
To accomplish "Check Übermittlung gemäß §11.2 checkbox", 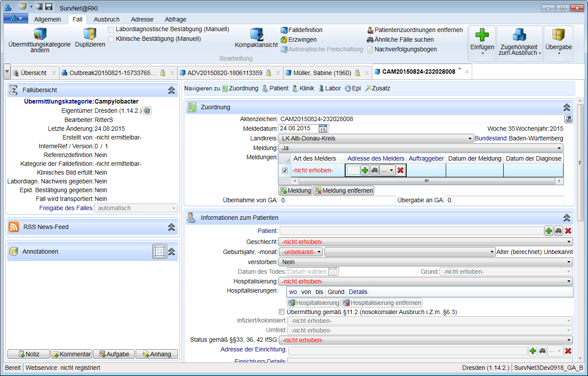I will 282,312.
